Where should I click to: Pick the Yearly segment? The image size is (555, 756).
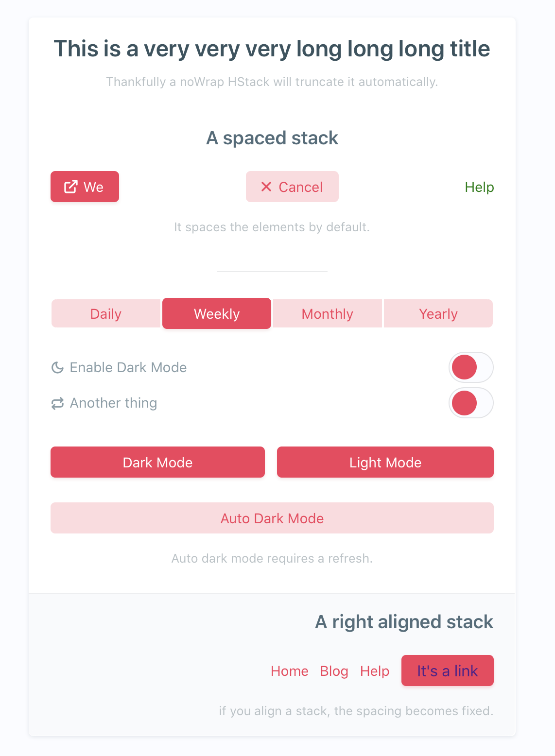coord(438,314)
